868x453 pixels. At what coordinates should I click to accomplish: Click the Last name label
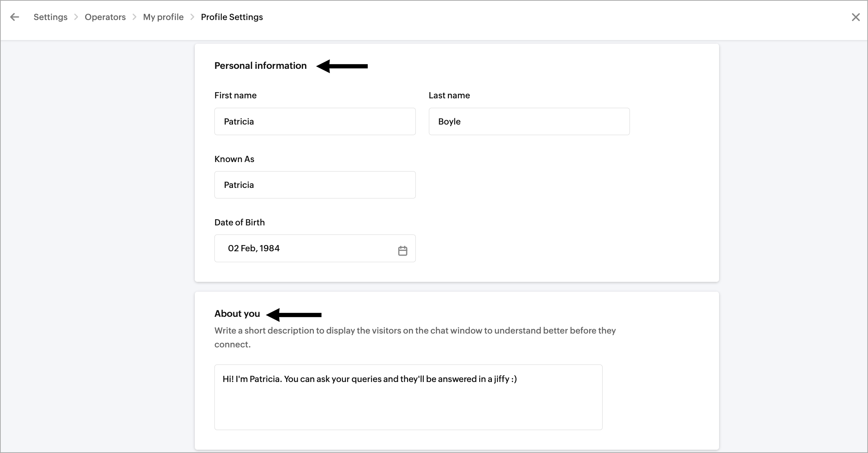coord(449,95)
